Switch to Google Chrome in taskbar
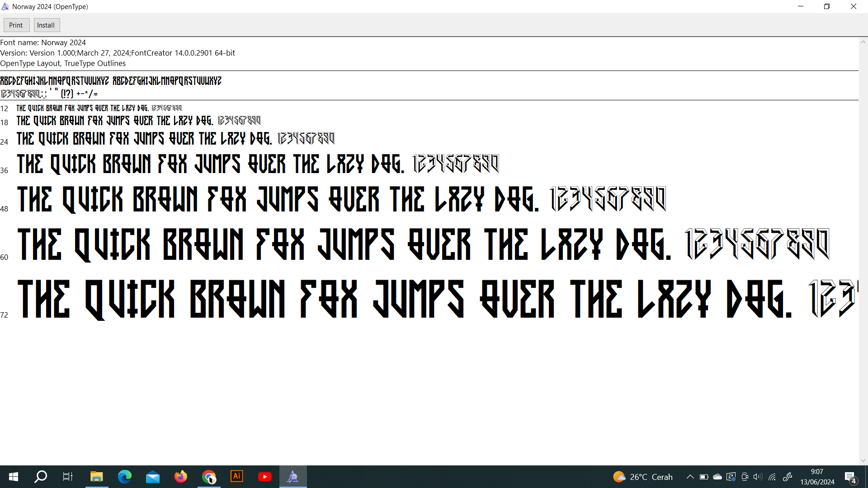Image resolution: width=868 pixels, height=488 pixels. [x=209, y=477]
